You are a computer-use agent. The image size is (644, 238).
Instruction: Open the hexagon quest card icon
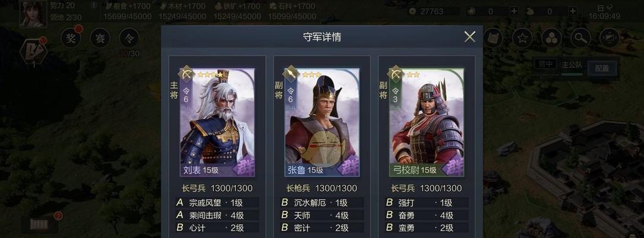[33, 51]
